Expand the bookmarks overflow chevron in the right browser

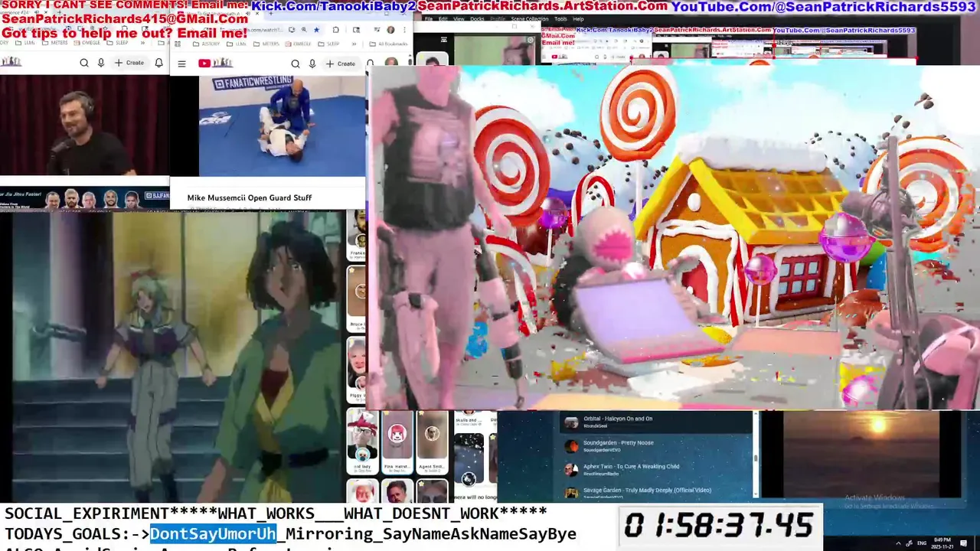(x=354, y=44)
